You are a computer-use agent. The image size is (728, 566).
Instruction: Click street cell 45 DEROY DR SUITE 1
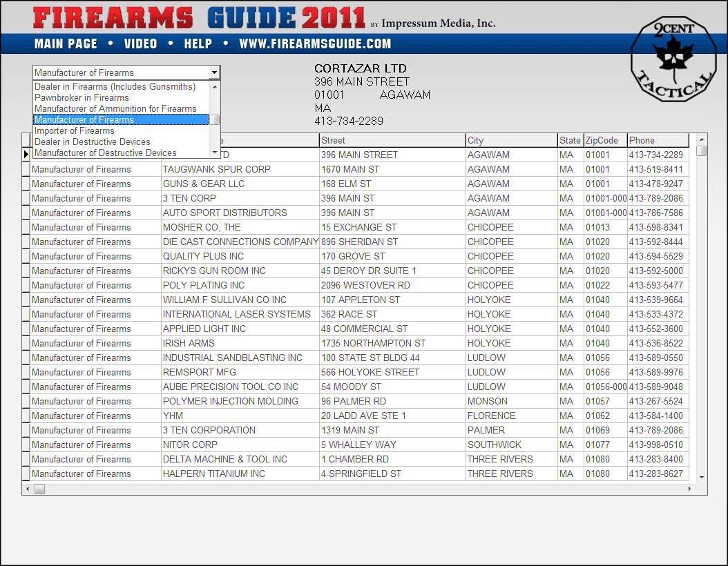[x=392, y=271]
